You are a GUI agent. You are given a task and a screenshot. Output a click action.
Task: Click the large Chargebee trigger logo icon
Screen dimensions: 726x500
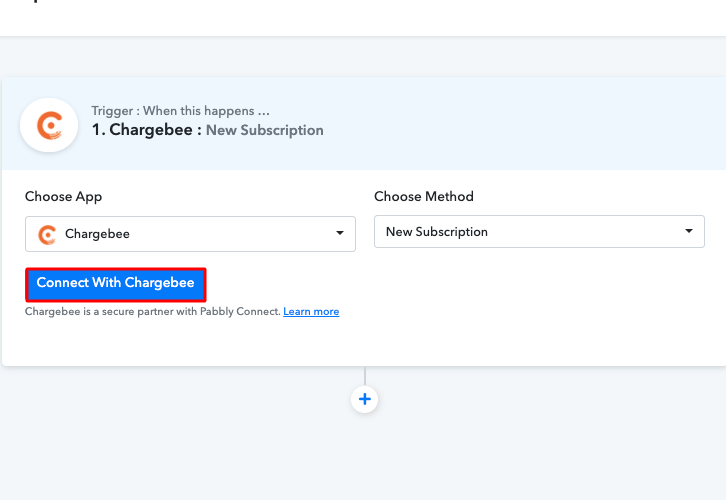point(49,125)
